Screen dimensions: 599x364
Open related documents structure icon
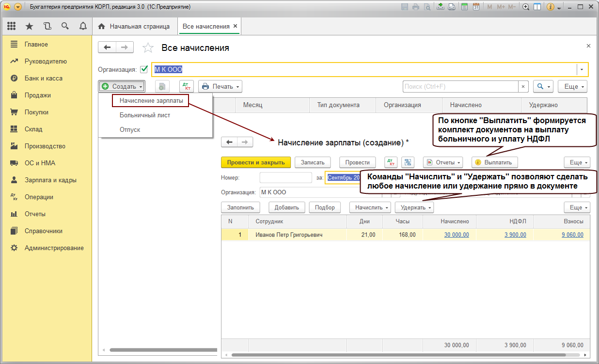[x=408, y=162]
